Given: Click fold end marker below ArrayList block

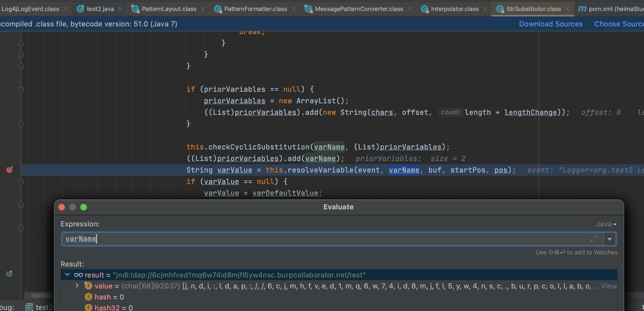Looking at the screenshot, I should (21, 124).
